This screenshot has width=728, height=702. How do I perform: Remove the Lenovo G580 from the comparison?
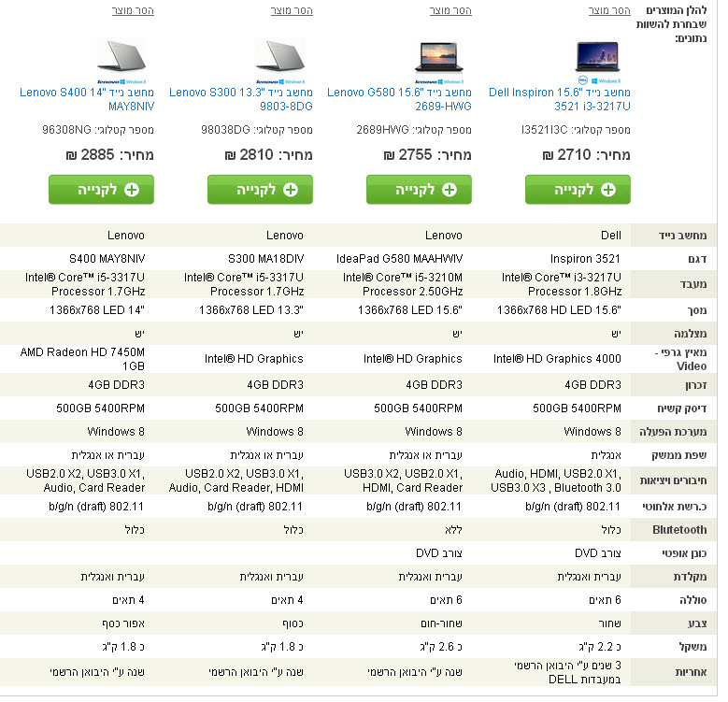450,10
